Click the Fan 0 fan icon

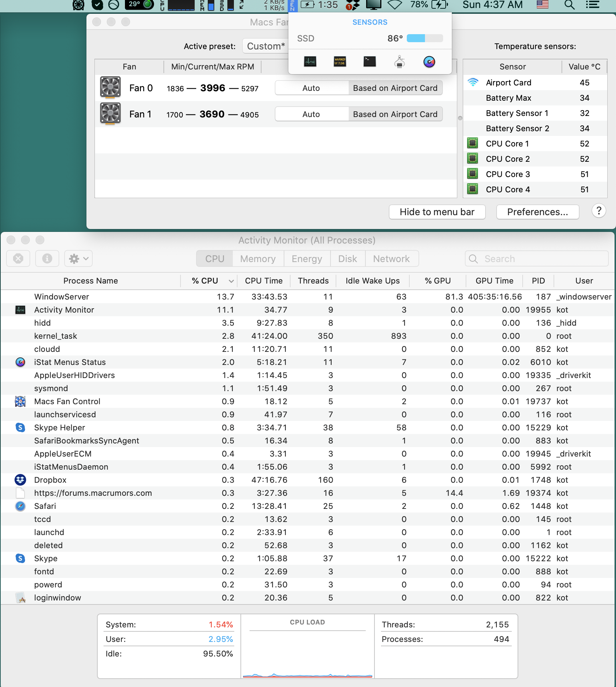[110, 88]
